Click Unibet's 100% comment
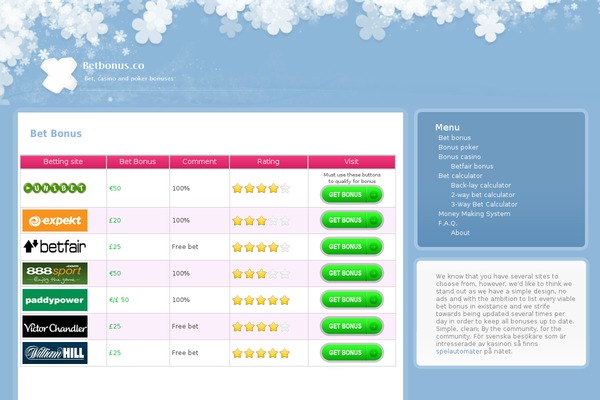600x400 pixels. (x=181, y=188)
